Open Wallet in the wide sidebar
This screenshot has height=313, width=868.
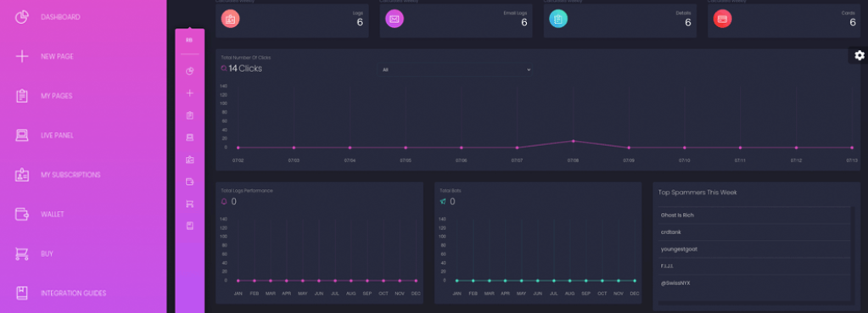[39, 214]
